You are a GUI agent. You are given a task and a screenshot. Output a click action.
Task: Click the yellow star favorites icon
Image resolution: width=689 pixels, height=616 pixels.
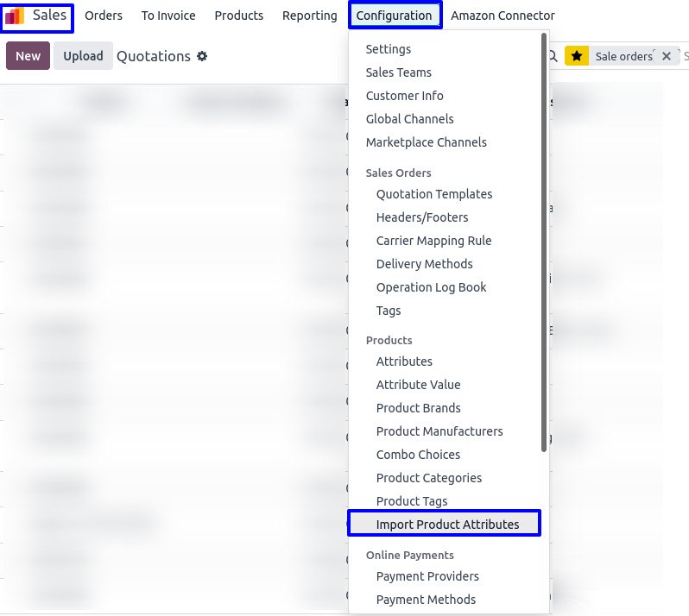(577, 56)
